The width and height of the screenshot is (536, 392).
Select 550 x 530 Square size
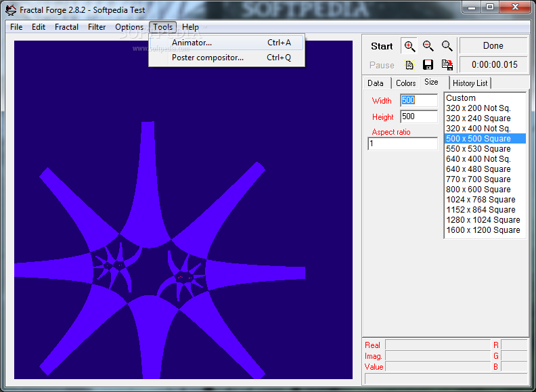(x=485, y=149)
